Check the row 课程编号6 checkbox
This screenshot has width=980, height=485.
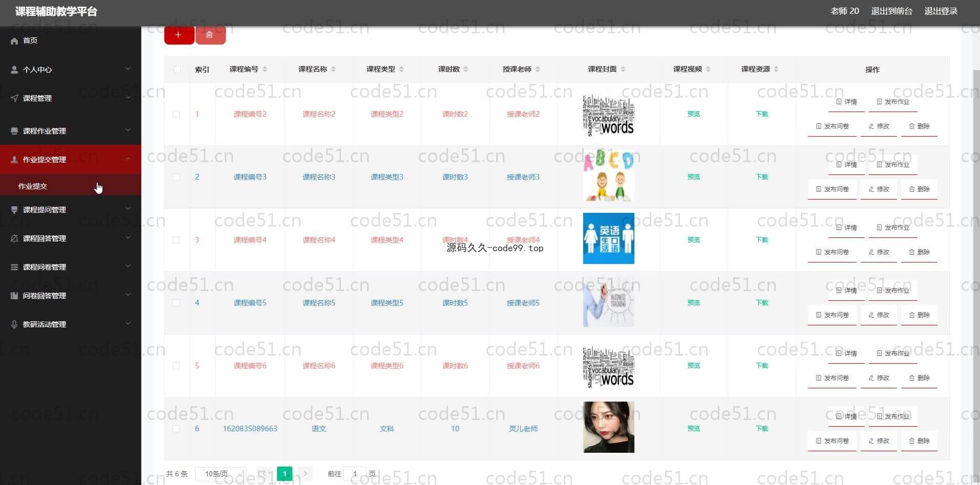tap(176, 366)
